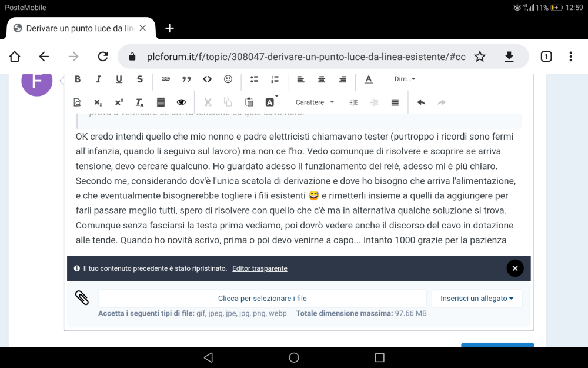Dismiss the restored content notification

point(515,268)
